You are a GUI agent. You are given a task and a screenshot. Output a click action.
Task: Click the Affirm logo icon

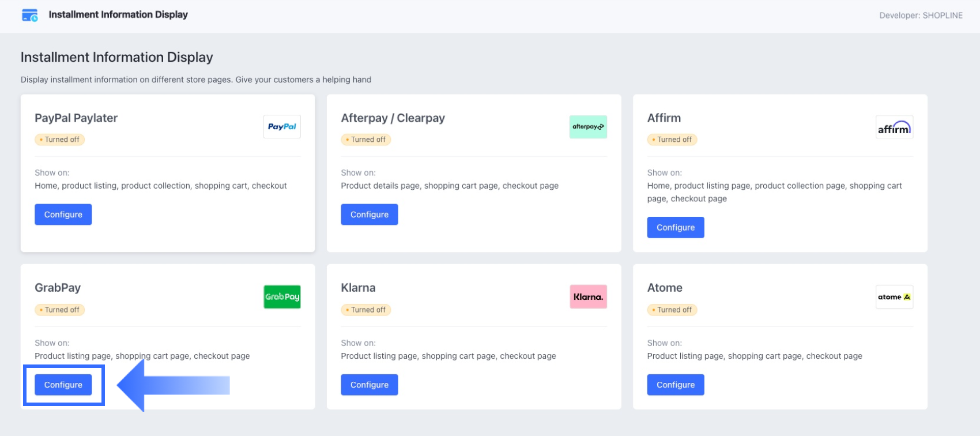tap(894, 127)
